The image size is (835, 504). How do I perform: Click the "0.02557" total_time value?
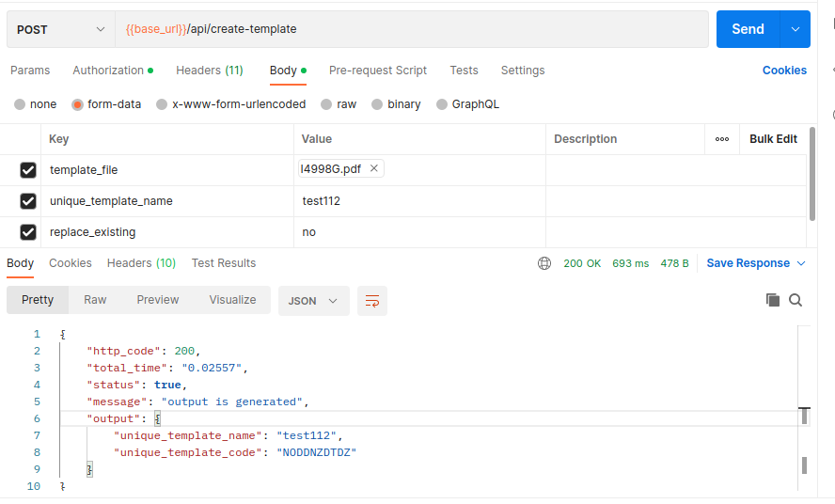[x=212, y=368]
